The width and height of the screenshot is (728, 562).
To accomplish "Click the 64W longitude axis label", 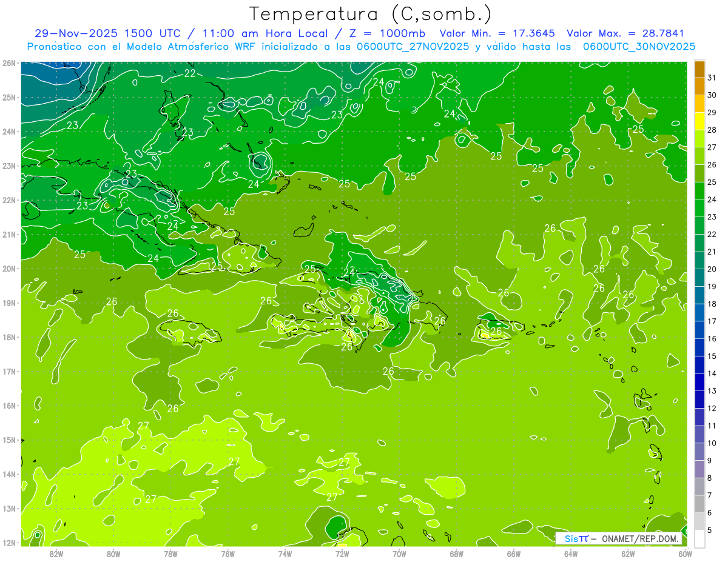I will [571, 554].
